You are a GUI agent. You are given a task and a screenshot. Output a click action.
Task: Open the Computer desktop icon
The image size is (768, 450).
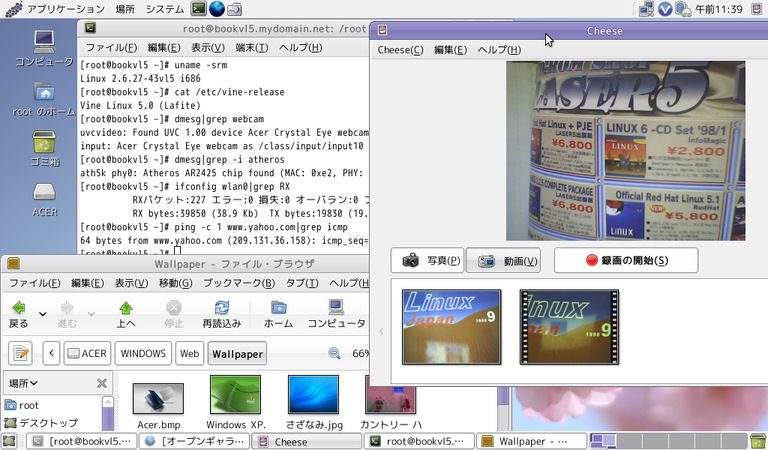pos(44,48)
